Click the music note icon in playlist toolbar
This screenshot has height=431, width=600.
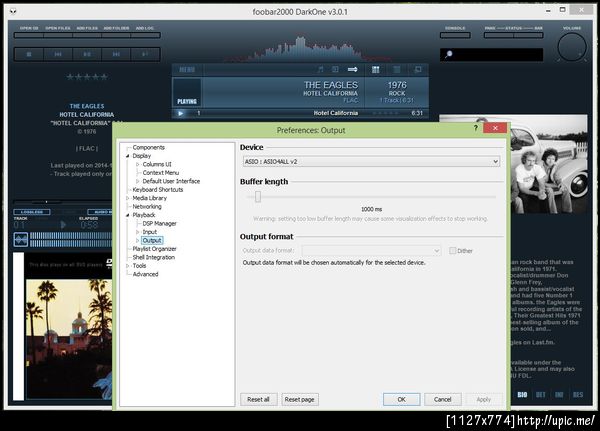point(321,69)
